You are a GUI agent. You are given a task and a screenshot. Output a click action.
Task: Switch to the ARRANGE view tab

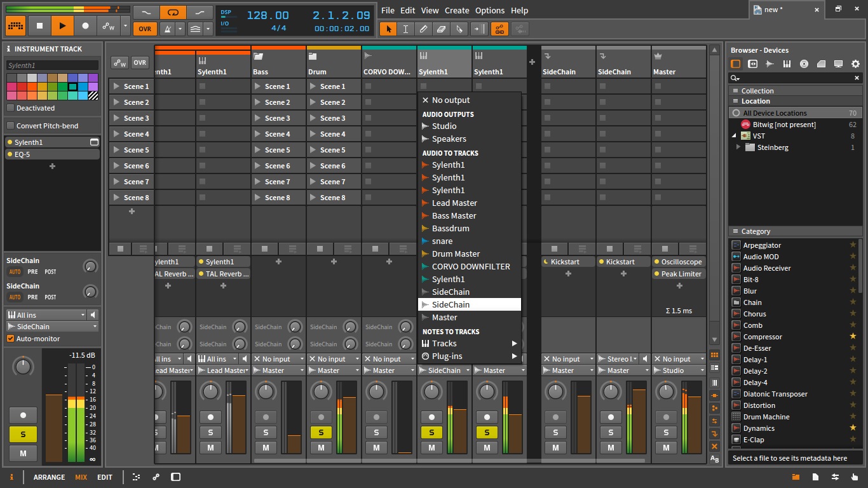click(49, 477)
